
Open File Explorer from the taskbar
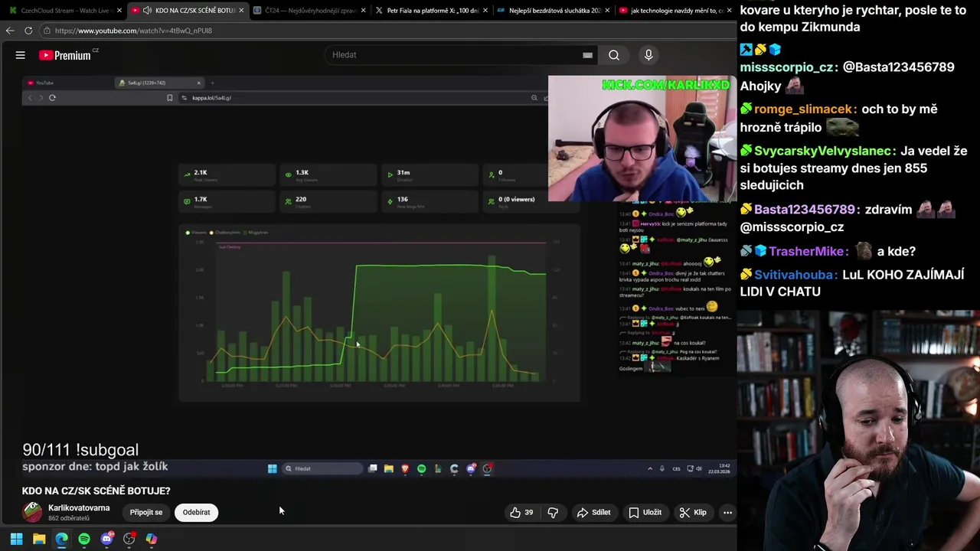pos(39,539)
